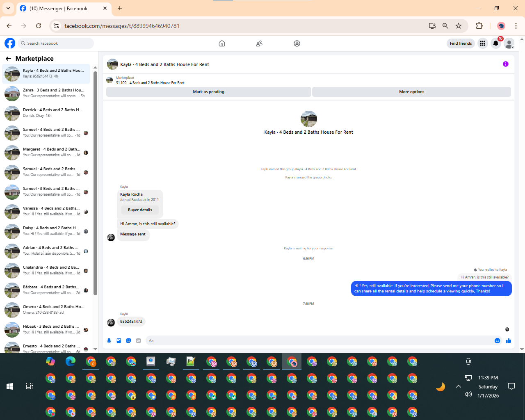Open the browser zoom magnifier icon
The image size is (525, 420).
point(445,26)
